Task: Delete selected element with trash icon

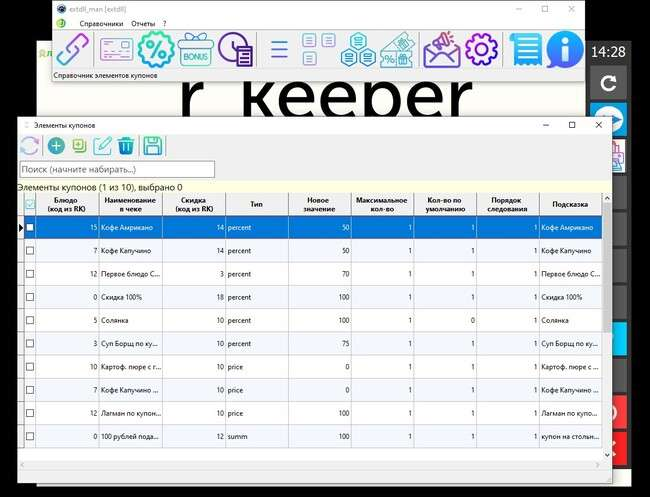Action: pos(126,146)
